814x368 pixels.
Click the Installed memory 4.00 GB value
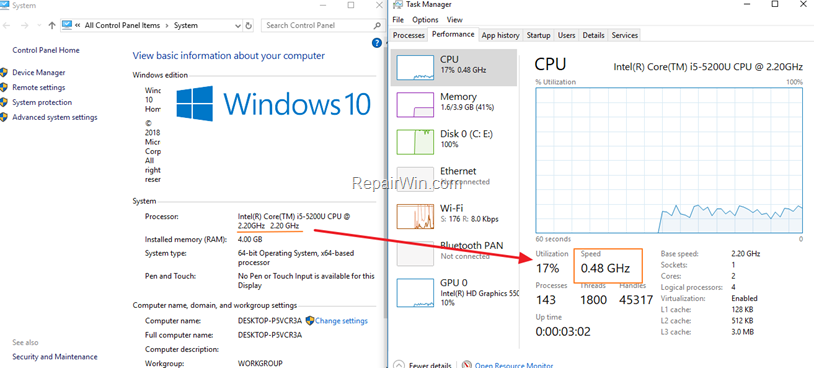coord(250,240)
